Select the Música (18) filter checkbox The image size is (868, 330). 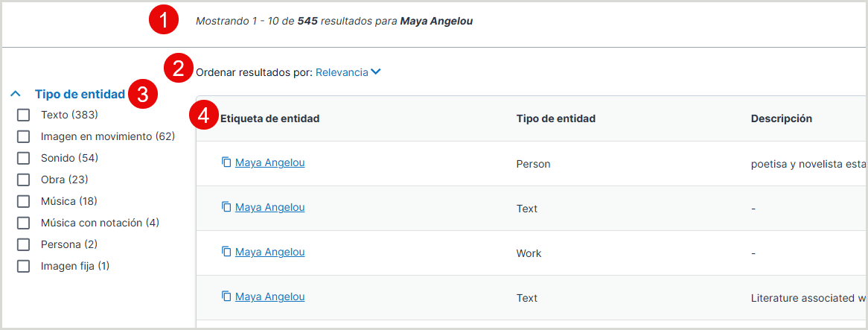pos(23,201)
